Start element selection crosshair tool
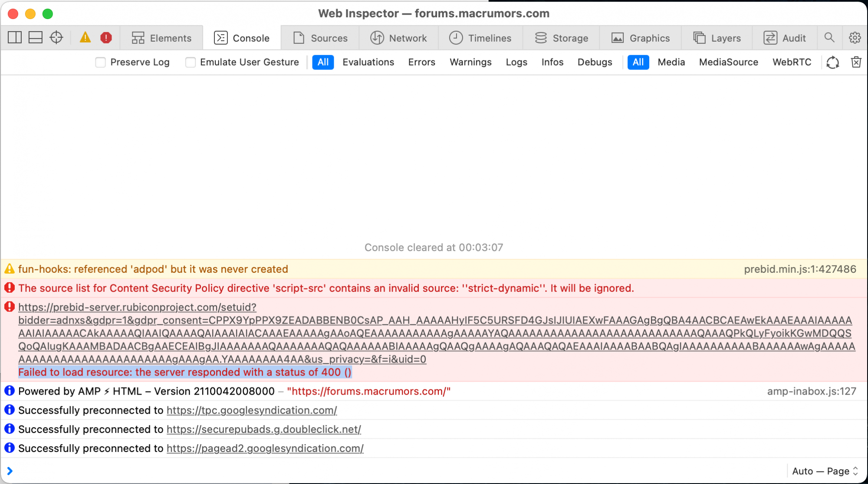 click(56, 38)
